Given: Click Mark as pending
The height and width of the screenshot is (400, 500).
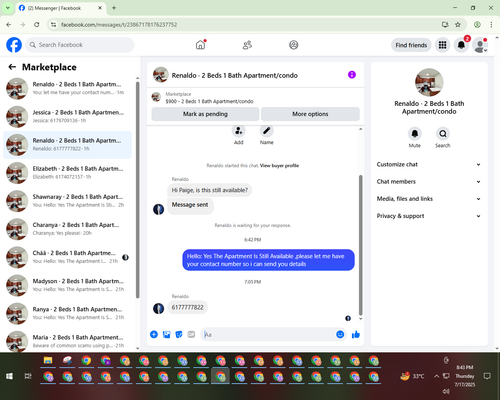Looking at the screenshot, I should point(205,114).
